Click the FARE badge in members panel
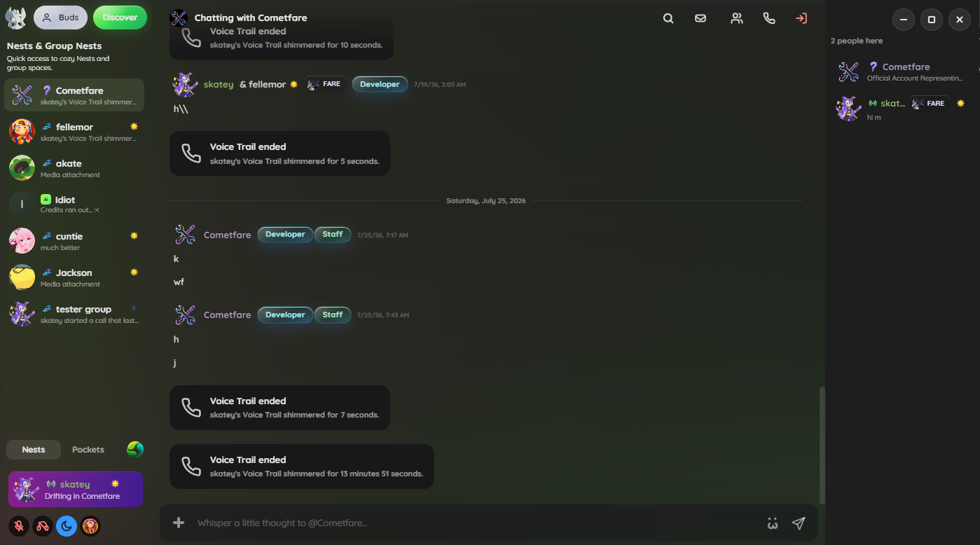The width and height of the screenshot is (980, 545). point(930,103)
